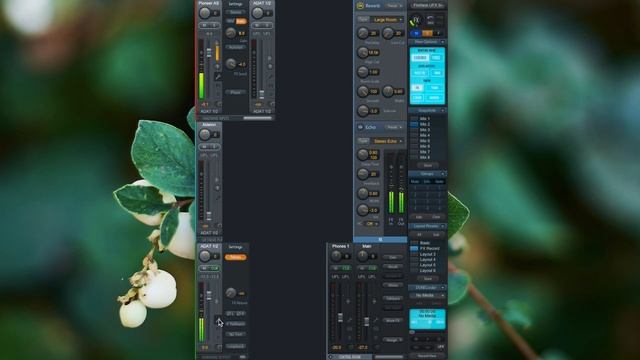Click the bottom ADAT 1/2 channel fader

(x=209, y=295)
